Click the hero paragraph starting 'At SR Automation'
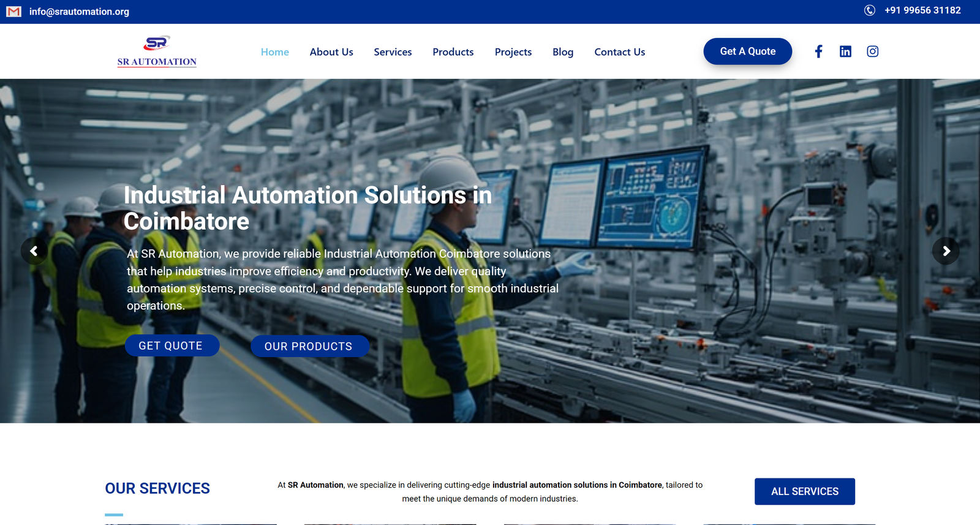The image size is (980, 525). pos(342,279)
